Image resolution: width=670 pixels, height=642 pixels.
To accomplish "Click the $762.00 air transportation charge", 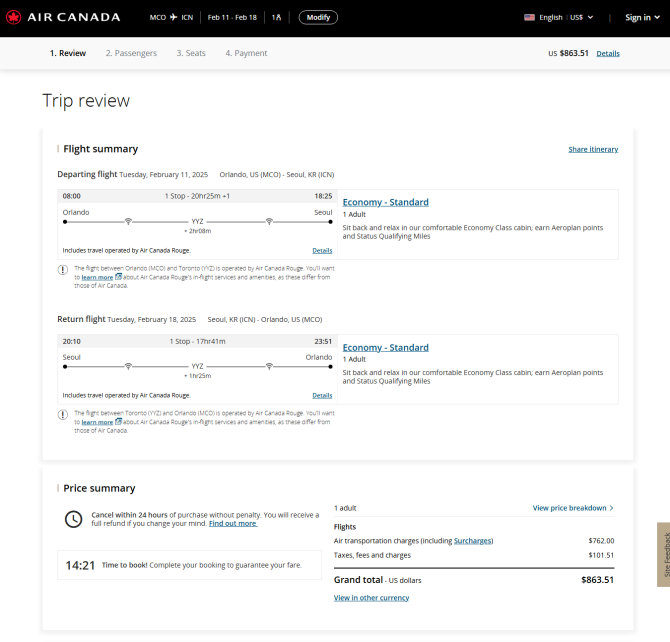I will click(x=601, y=541).
